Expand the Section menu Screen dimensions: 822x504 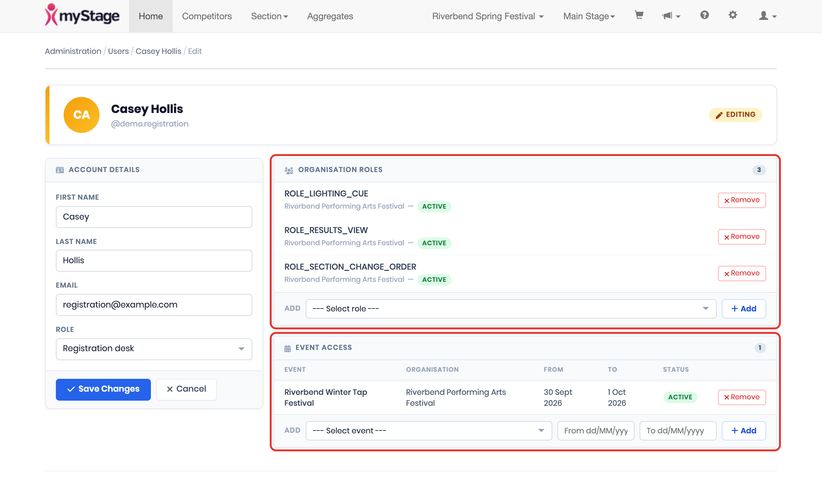[269, 16]
